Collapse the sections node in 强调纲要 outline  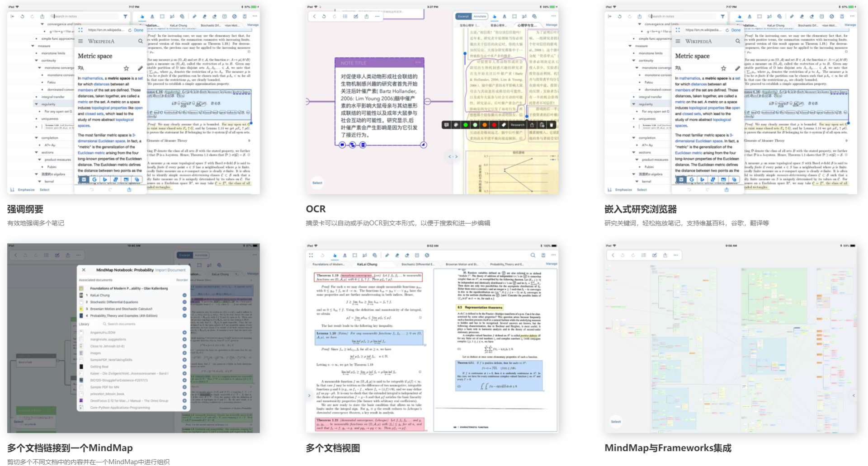(37, 152)
